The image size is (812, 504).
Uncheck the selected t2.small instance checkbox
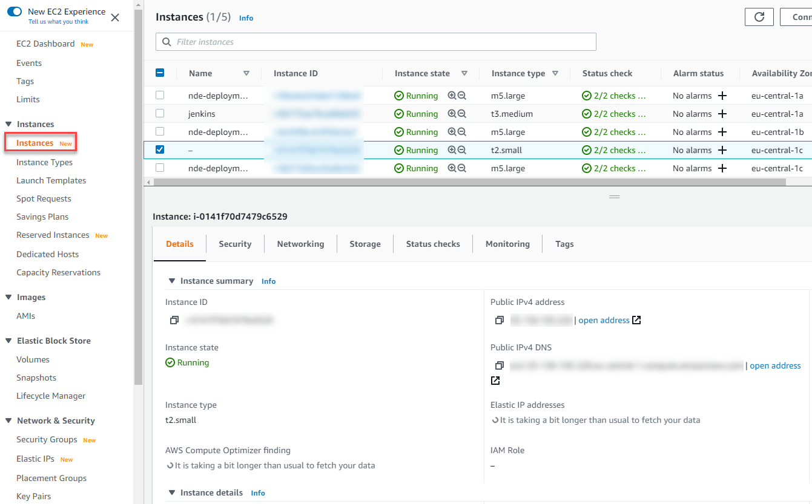(x=160, y=149)
